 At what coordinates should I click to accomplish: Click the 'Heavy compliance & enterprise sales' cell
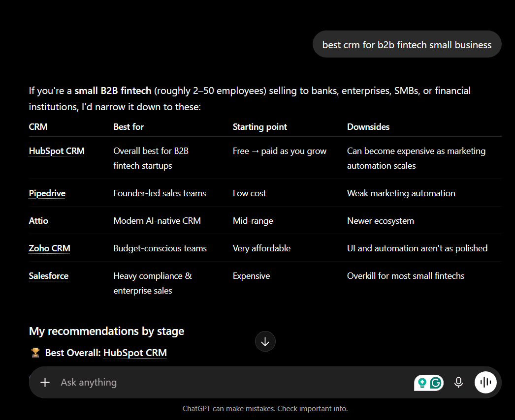[153, 283]
